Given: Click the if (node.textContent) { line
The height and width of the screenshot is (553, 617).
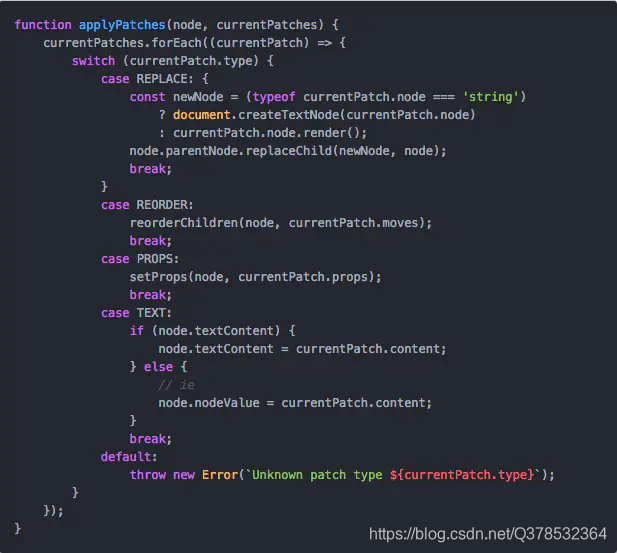Looking at the screenshot, I should tap(212, 331).
